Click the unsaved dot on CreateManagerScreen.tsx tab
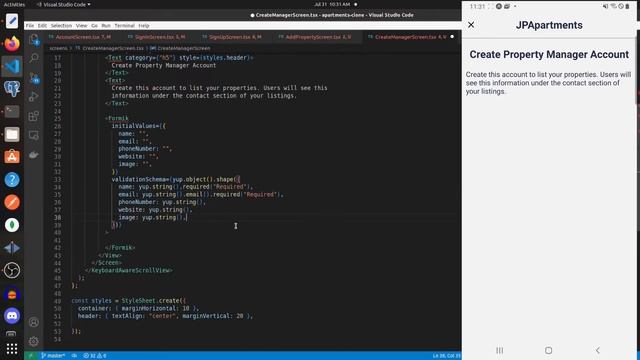This screenshot has height=360, width=640. pos(452,37)
